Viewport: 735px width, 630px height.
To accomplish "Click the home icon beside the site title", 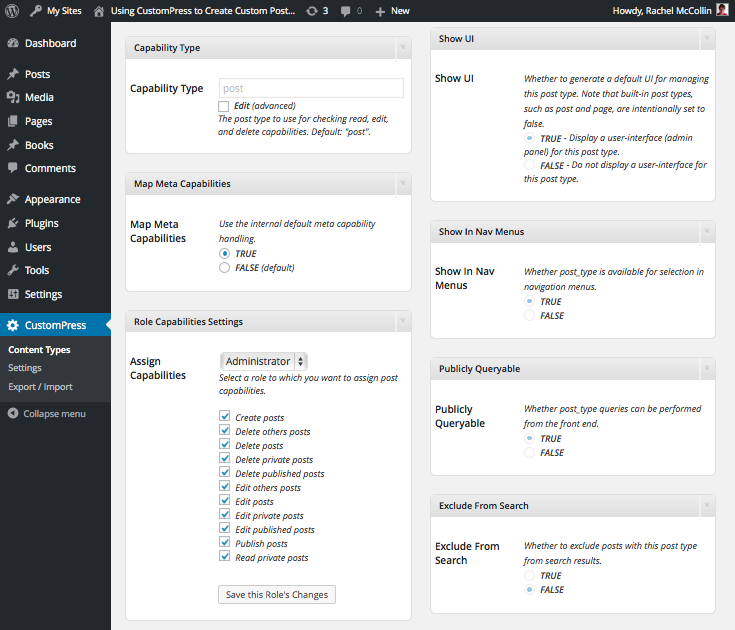I will click(98, 11).
